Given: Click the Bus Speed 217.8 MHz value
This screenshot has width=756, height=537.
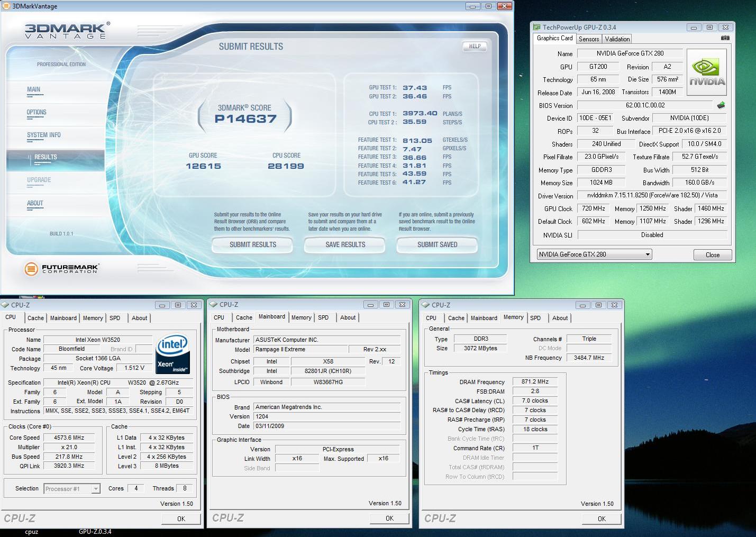Looking at the screenshot, I should pos(69,457).
